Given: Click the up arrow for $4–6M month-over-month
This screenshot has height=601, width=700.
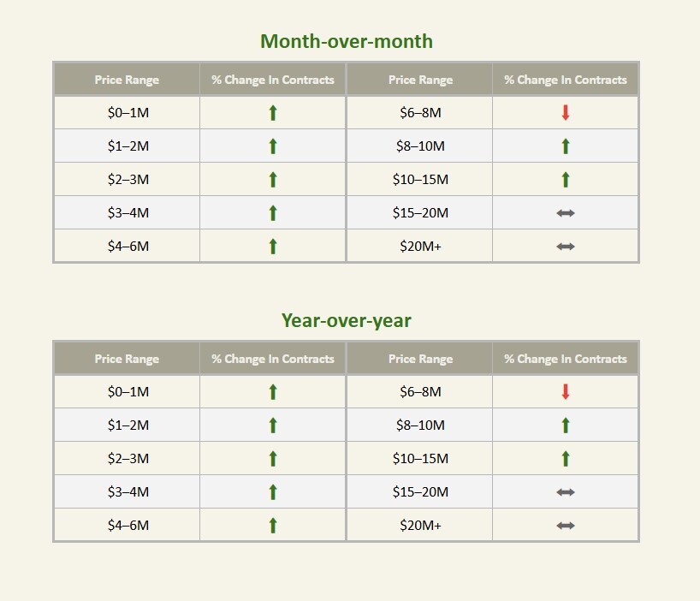Looking at the screenshot, I should 273,246.
